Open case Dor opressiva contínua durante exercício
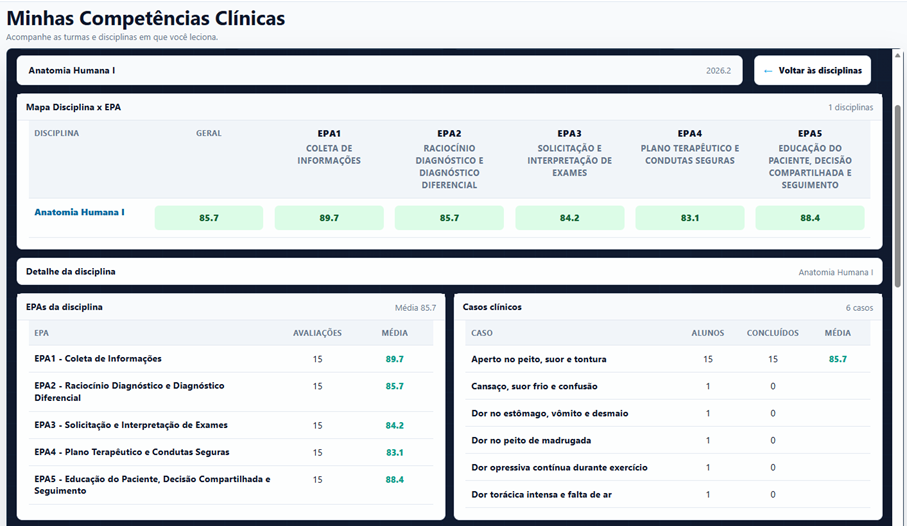This screenshot has height=529, width=907. coord(559,467)
